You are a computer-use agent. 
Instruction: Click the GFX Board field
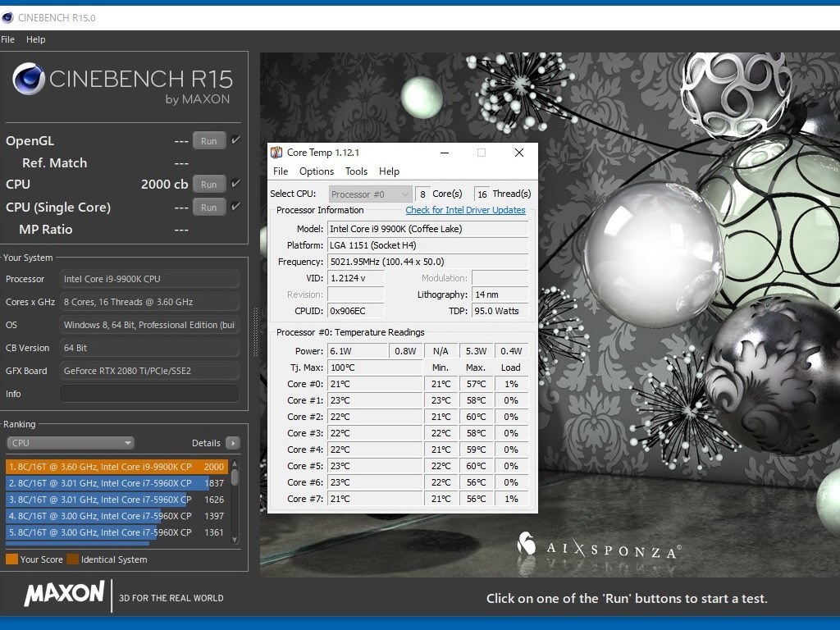pos(149,371)
